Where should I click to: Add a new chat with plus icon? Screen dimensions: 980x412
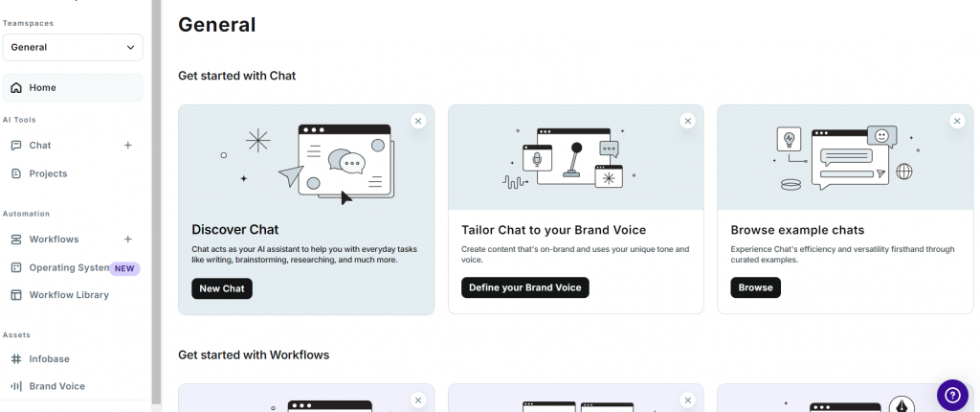click(x=128, y=146)
